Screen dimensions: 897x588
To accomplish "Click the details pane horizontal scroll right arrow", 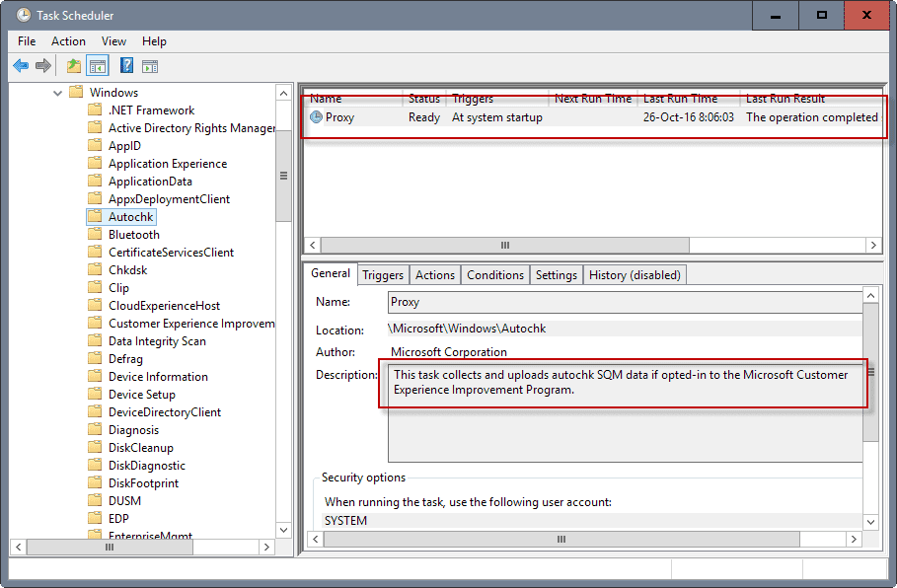I will [x=854, y=539].
